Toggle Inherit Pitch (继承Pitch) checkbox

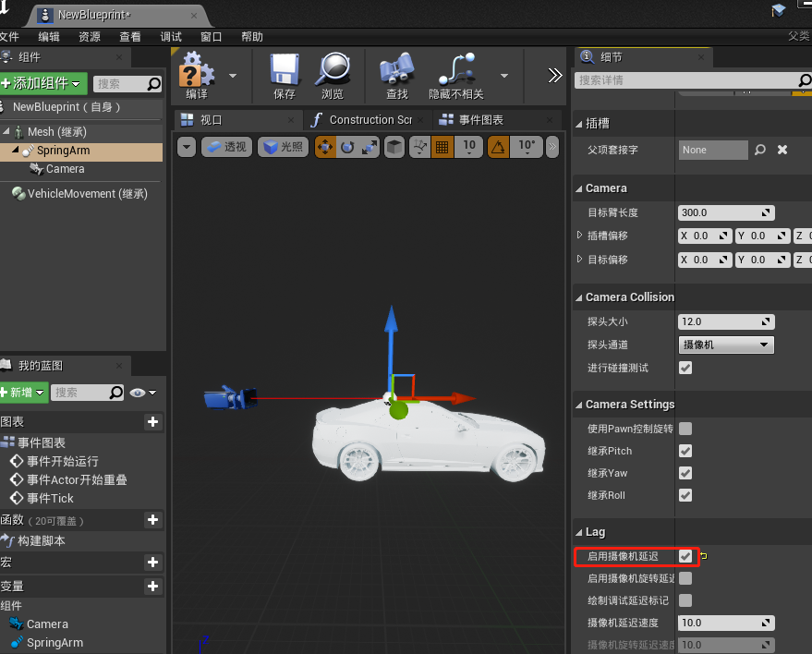[x=685, y=451]
